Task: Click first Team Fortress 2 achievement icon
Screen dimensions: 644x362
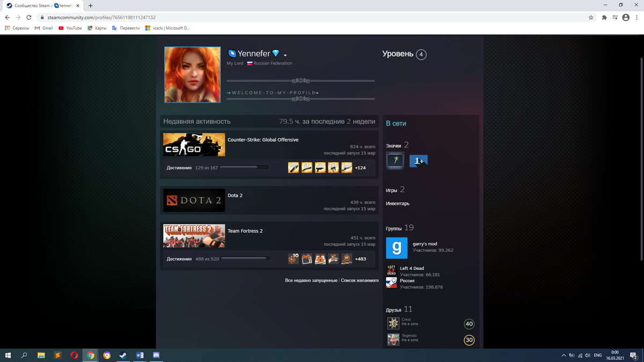Action: click(x=294, y=259)
